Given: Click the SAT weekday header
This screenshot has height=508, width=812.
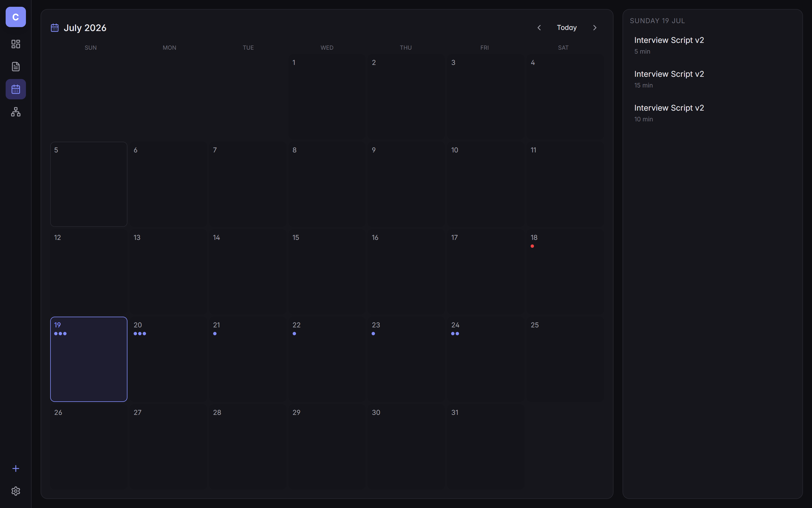Looking at the screenshot, I should (x=563, y=48).
